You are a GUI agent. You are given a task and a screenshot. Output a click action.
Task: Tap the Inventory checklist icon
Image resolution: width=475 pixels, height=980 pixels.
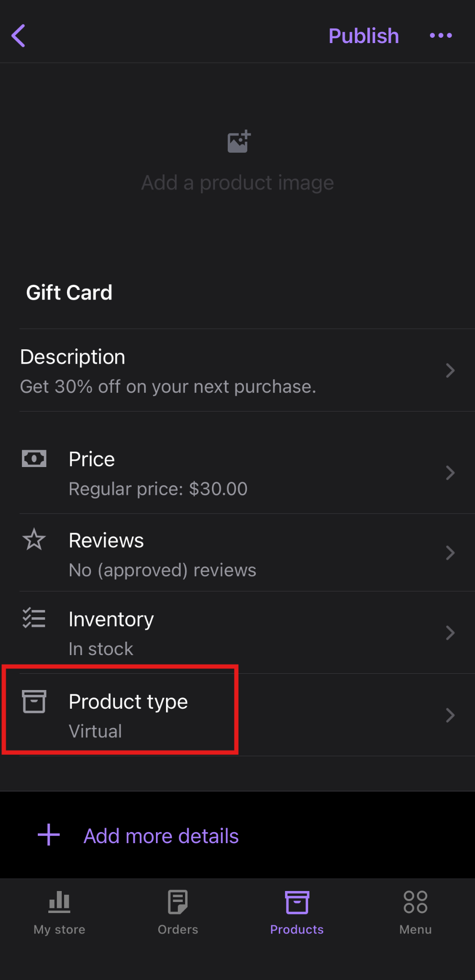click(34, 618)
